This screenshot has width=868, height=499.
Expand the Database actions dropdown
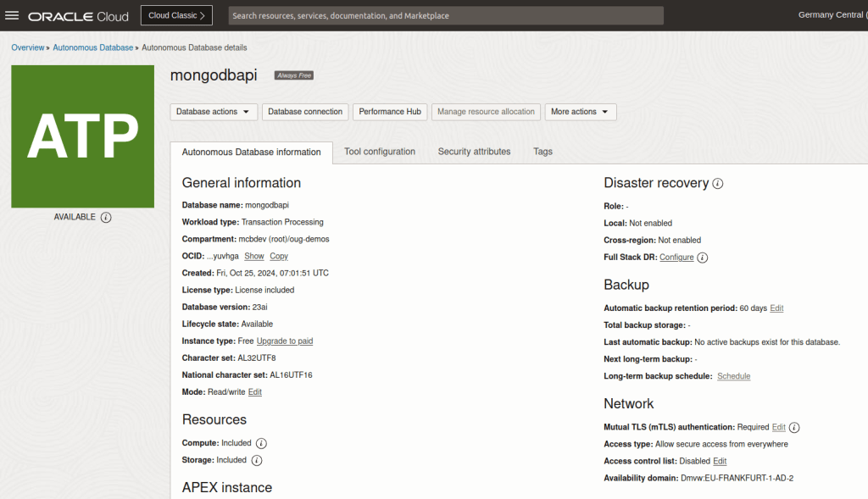click(214, 112)
